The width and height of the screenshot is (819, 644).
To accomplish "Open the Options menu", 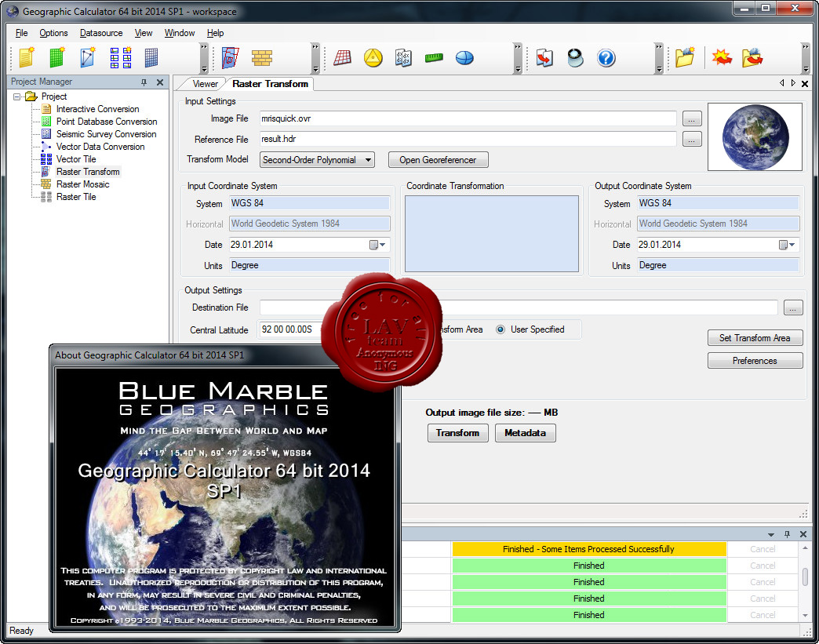I will coord(53,33).
